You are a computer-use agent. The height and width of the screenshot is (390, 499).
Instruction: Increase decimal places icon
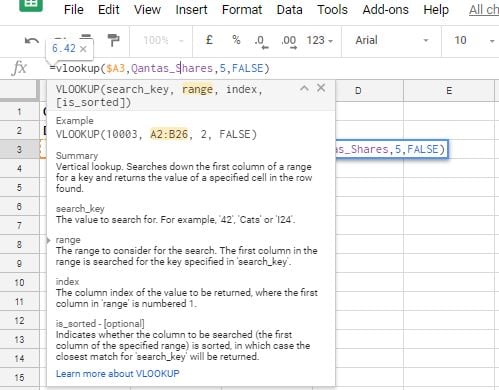coord(289,42)
